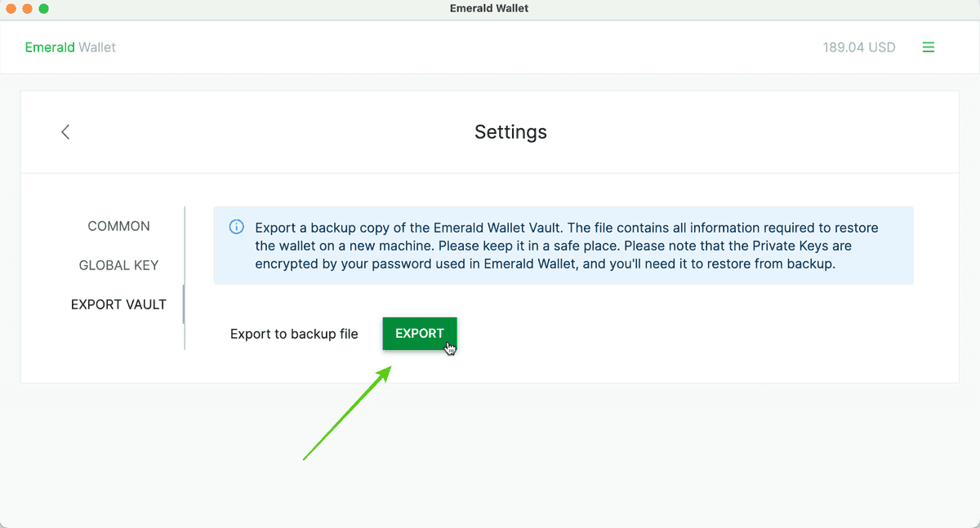Screen dimensions: 980x528
Task: Click the Settings heading
Action: (x=510, y=131)
